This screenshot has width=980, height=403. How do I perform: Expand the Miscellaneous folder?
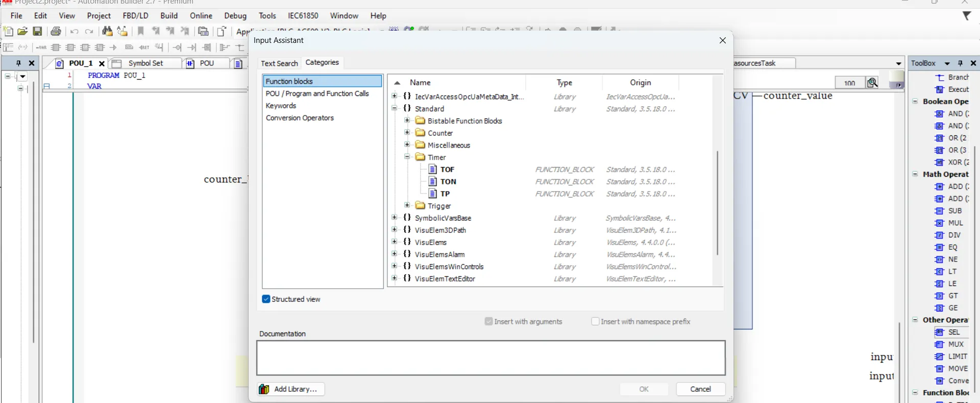(407, 145)
